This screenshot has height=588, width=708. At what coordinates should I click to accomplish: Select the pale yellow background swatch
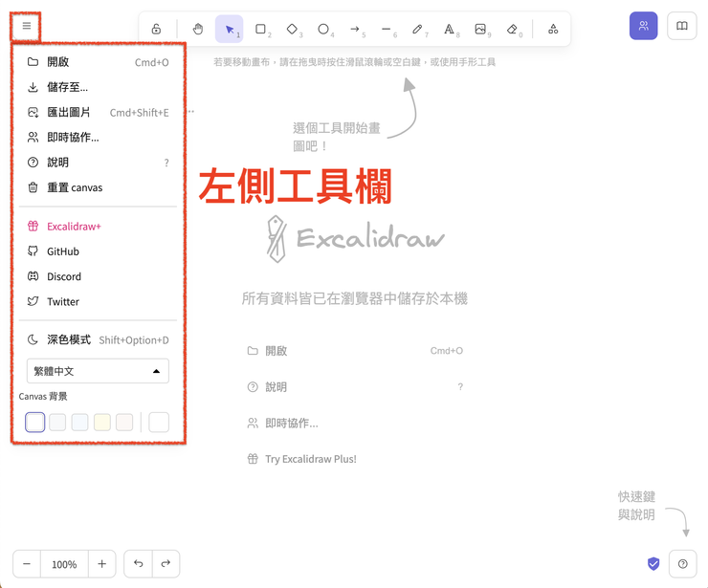click(x=102, y=423)
